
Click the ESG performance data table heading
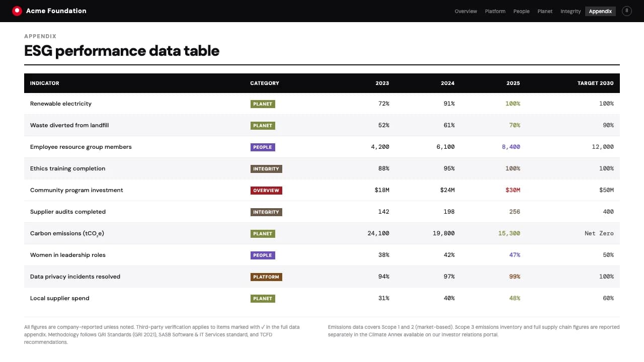click(x=122, y=51)
